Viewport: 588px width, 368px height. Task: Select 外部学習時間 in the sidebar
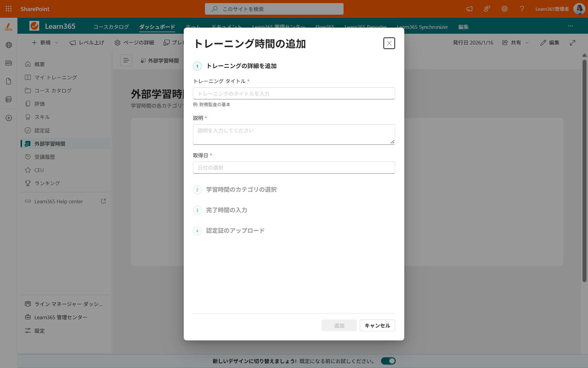65,144
